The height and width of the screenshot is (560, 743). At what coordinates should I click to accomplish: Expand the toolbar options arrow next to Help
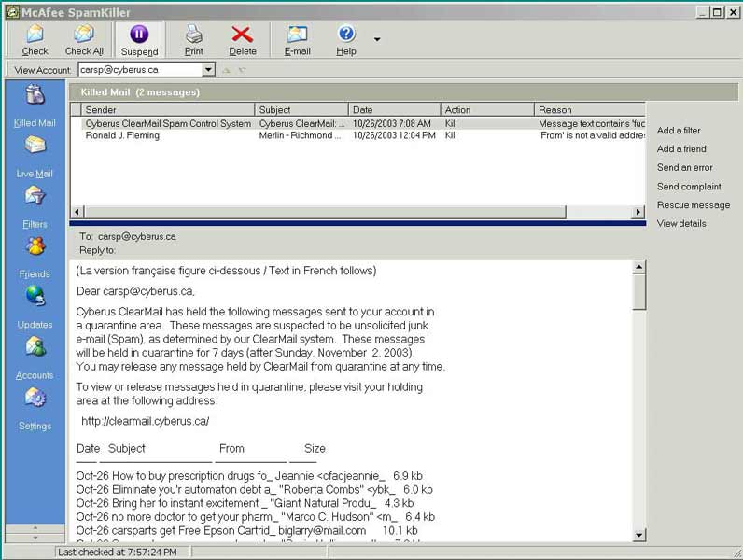(x=377, y=39)
